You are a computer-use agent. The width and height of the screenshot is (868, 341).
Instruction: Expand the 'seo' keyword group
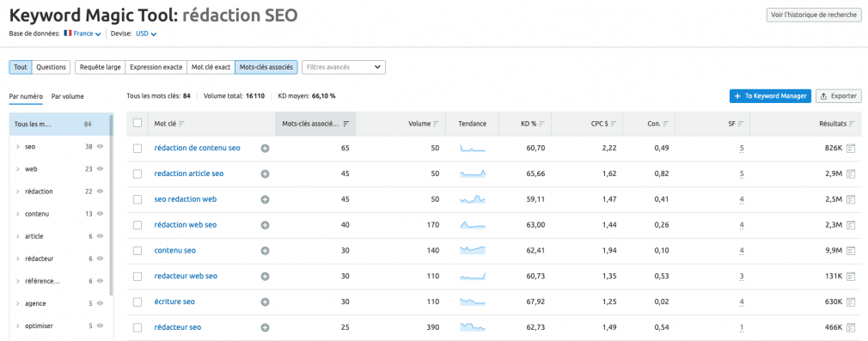(18, 147)
